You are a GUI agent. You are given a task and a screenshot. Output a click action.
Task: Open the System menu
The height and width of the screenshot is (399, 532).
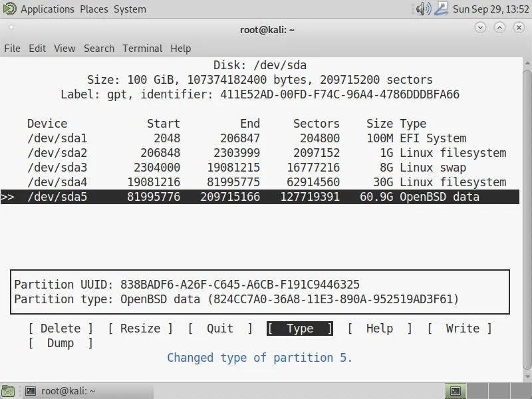(x=130, y=9)
